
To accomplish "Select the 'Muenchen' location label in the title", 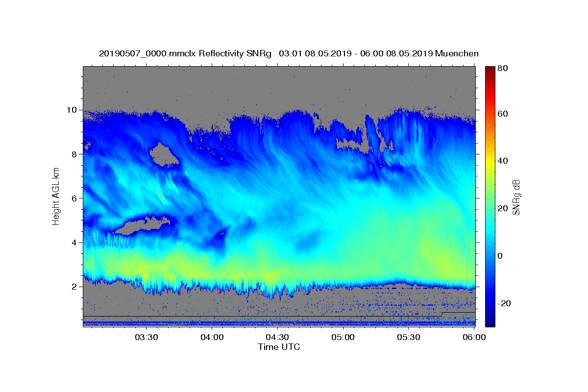I will pyautogui.click(x=457, y=53).
